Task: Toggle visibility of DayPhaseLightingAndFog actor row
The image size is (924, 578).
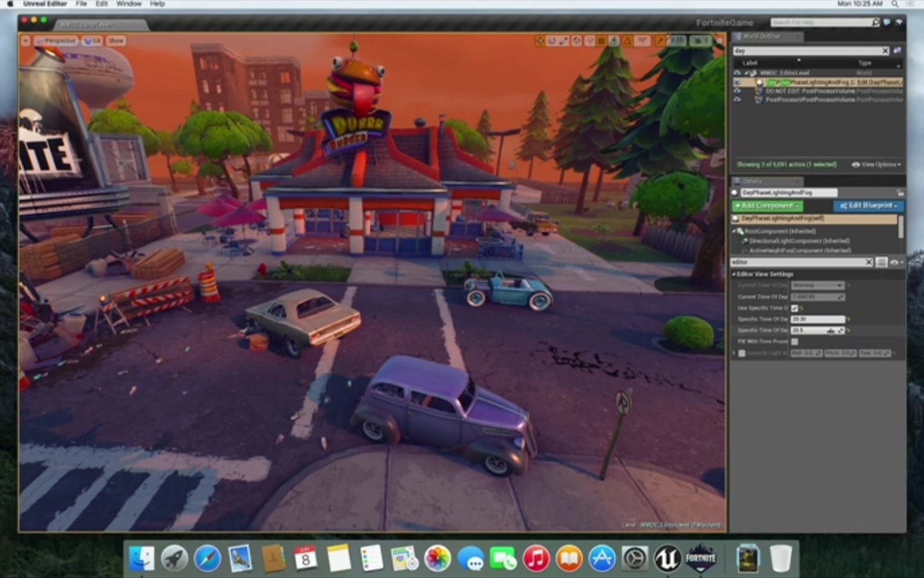Action: pyautogui.click(x=737, y=82)
